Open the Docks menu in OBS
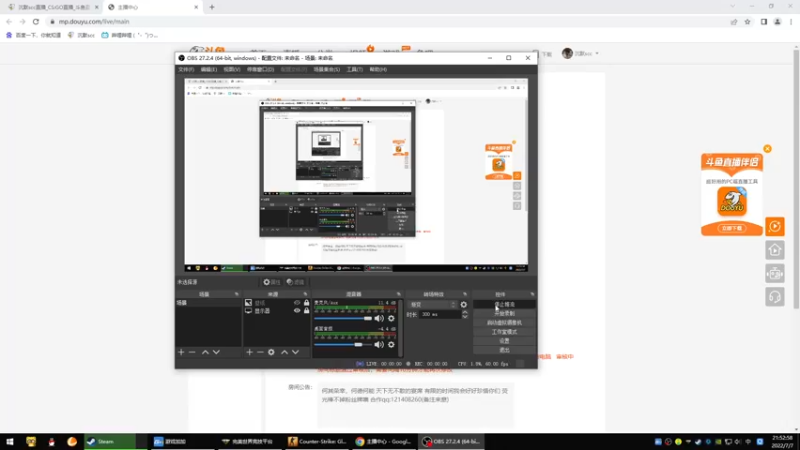 click(x=260, y=69)
